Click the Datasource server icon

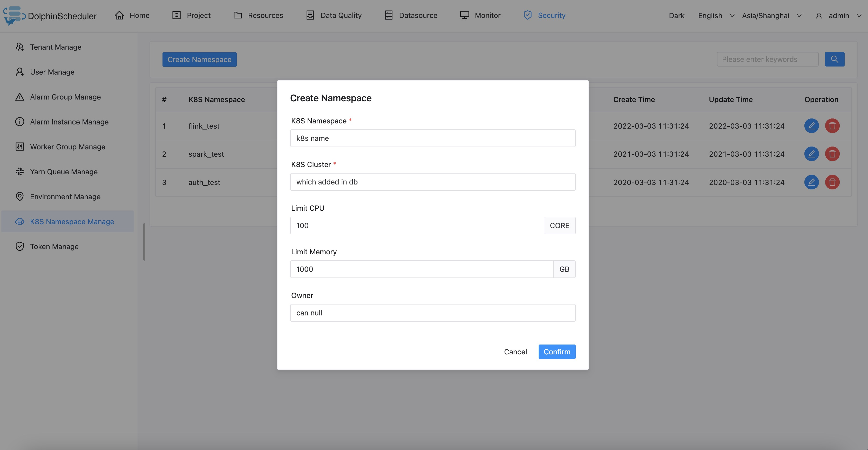389,15
